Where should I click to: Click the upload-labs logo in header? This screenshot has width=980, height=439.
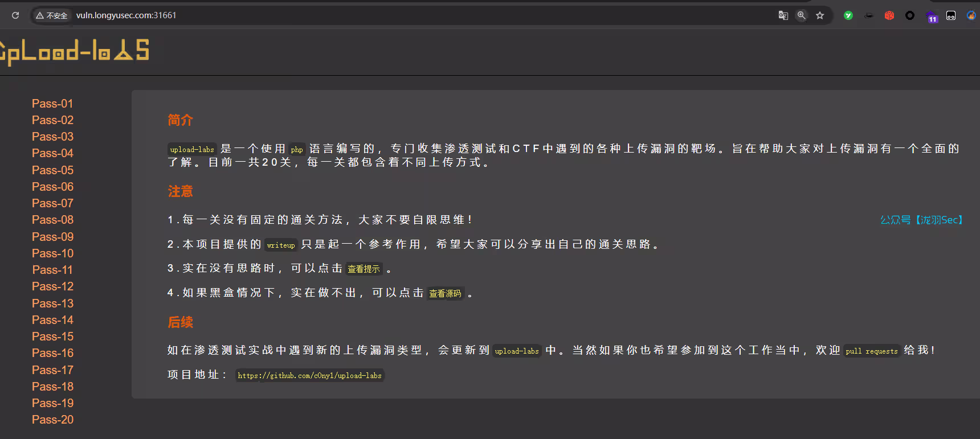point(74,51)
